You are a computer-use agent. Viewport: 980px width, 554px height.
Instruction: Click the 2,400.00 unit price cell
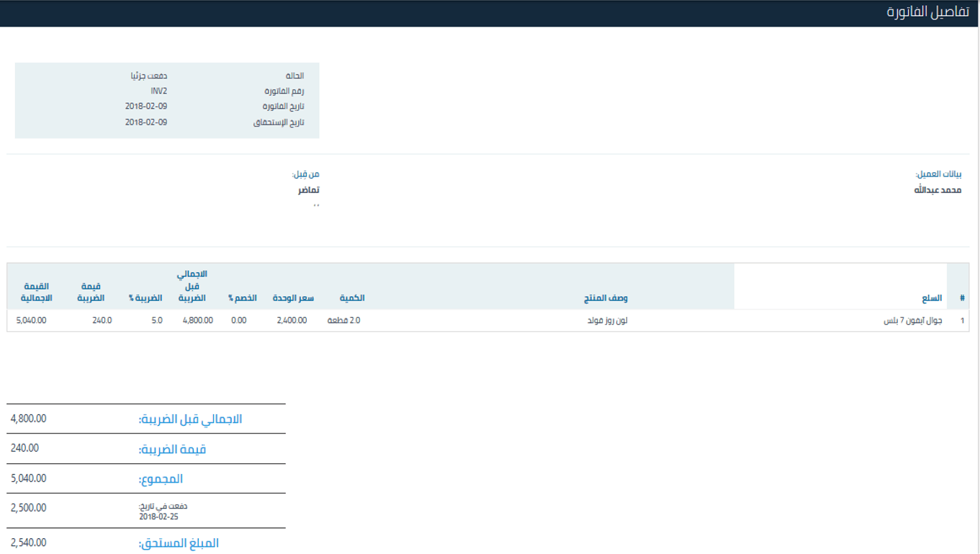pos(292,321)
